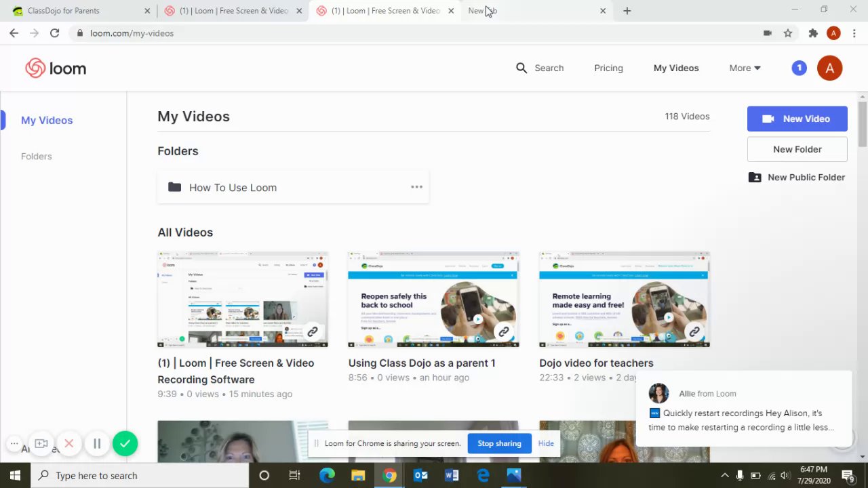
Task: Toggle the camera bubble icon in recorder controls
Action: coord(41,444)
